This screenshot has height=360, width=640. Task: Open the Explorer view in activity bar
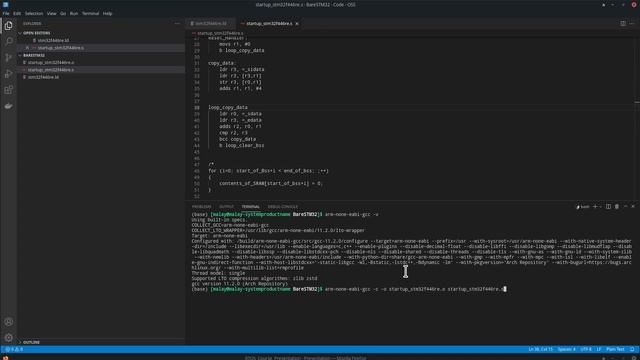(x=9, y=26)
